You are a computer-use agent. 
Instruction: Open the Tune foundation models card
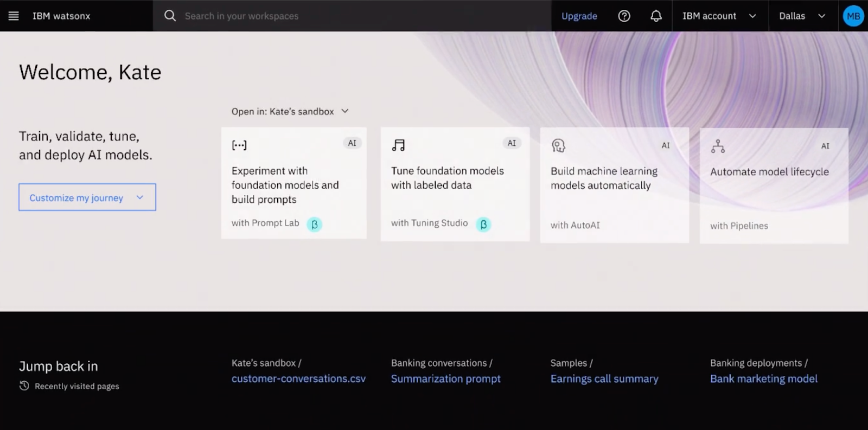[455, 184]
